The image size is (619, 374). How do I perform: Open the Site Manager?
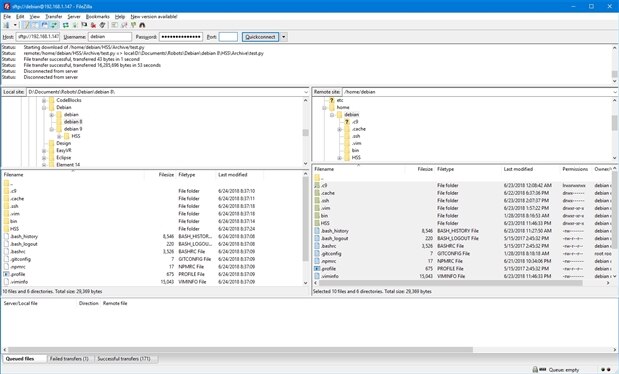(x=6, y=25)
